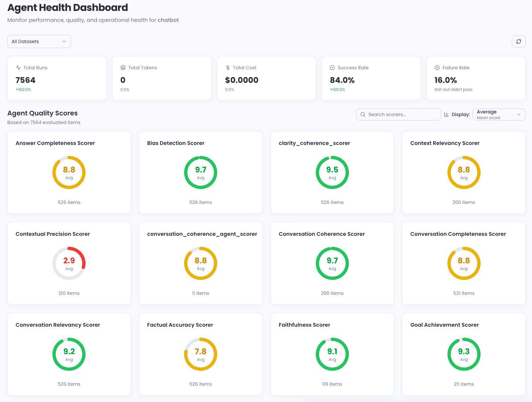The width and height of the screenshot is (532, 402).
Task: Click the chatbot link in the subtitle
Action: pyautogui.click(x=168, y=20)
